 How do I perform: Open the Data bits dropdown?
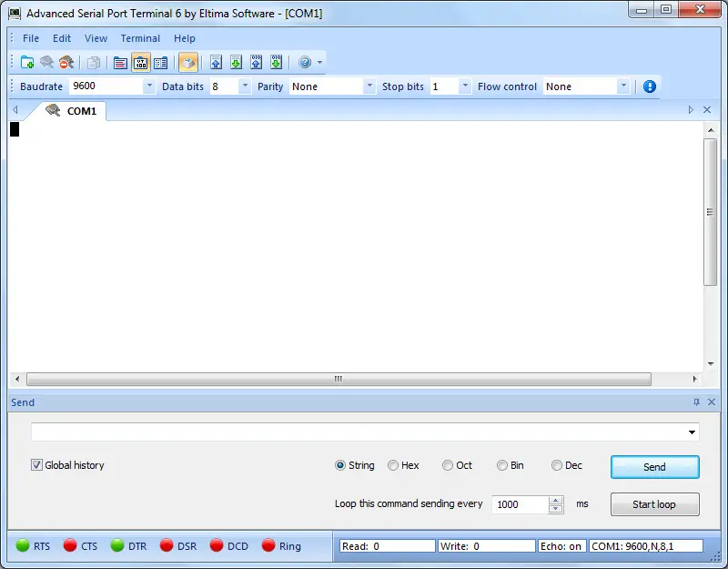(245, 86)
